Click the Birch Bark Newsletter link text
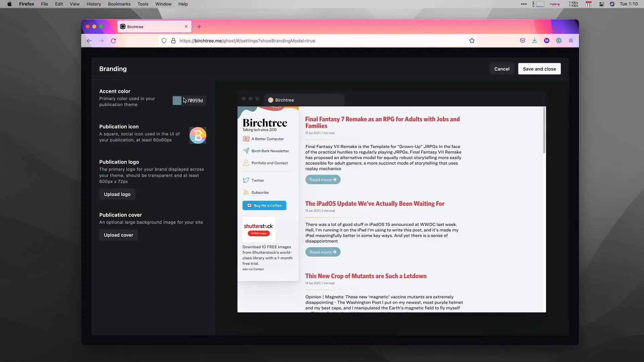The height and width of the screenshot is (362, 644). pos(270,151)
